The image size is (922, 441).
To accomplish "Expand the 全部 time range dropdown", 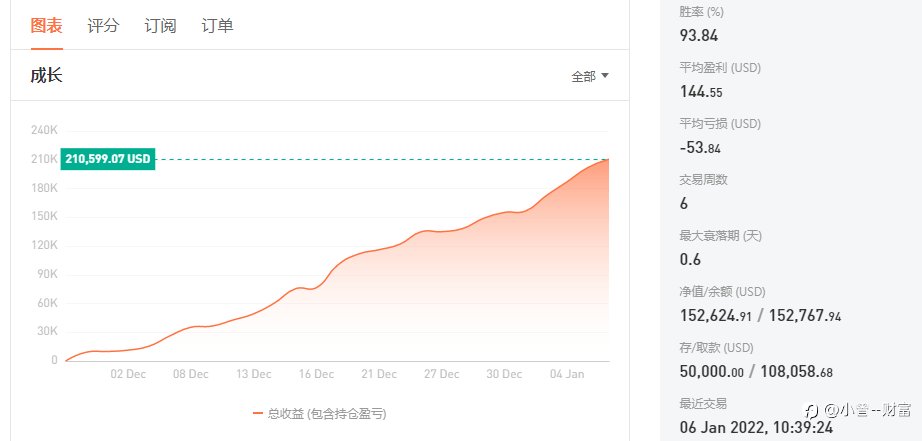I will coord(590,76).
